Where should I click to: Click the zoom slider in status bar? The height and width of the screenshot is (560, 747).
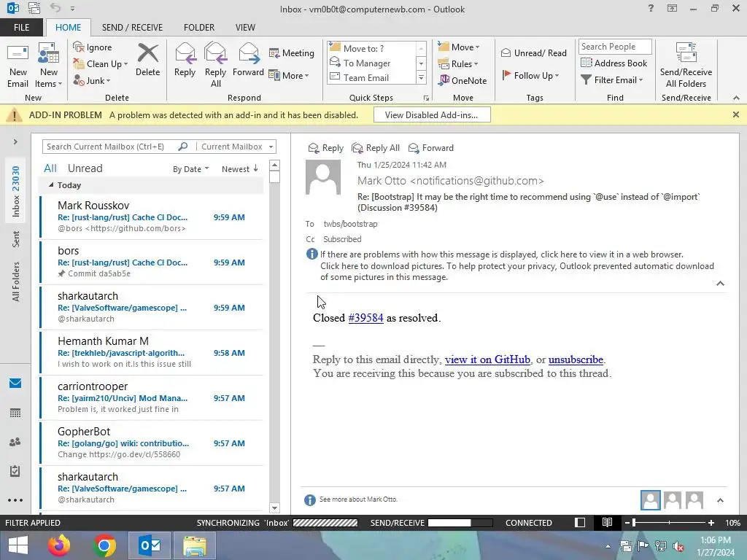coord(670,523)
